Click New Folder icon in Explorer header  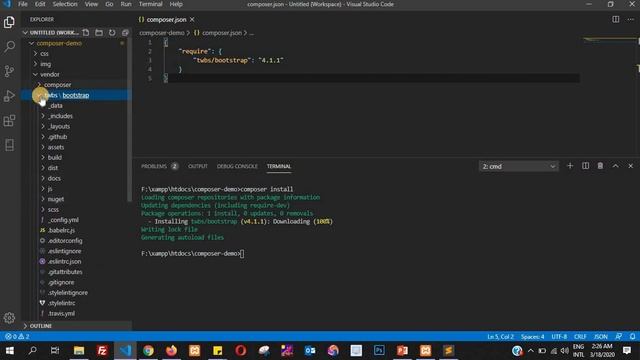(x=99, y=32)
